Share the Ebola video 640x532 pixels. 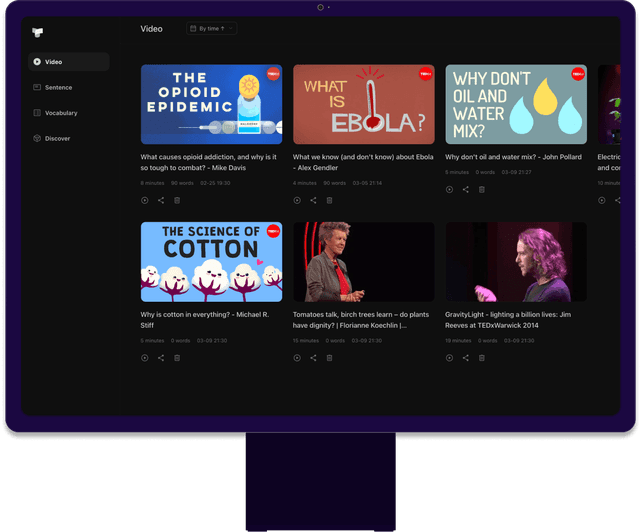(313, 201)
